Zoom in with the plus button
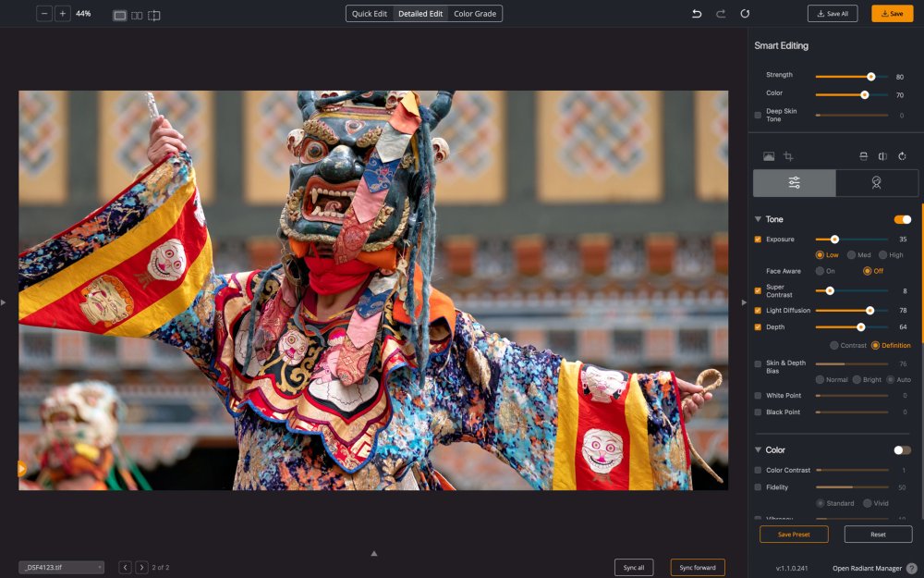This screenshot has height=578, width=924. pos(63,14)
